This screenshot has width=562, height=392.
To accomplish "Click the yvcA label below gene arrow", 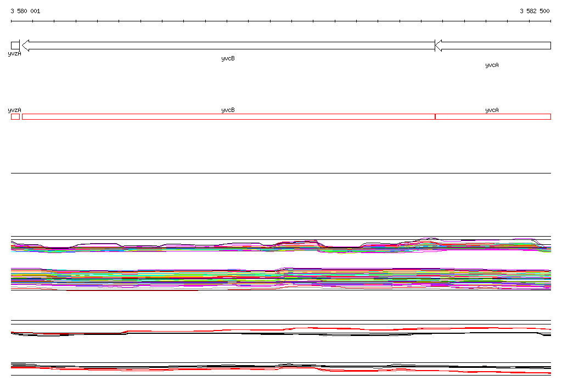I will (x=492, y=65).
